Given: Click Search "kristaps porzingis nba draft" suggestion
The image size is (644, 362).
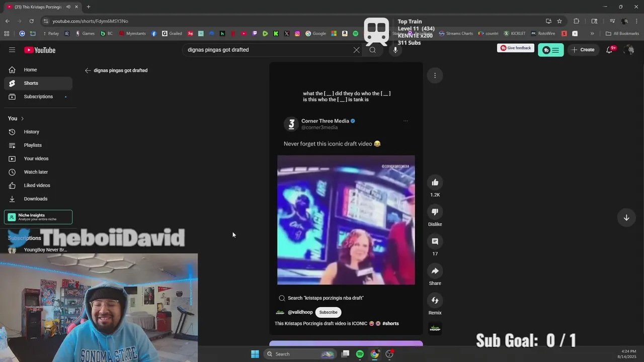Looking at the screenshot, I should coord(321,298).
